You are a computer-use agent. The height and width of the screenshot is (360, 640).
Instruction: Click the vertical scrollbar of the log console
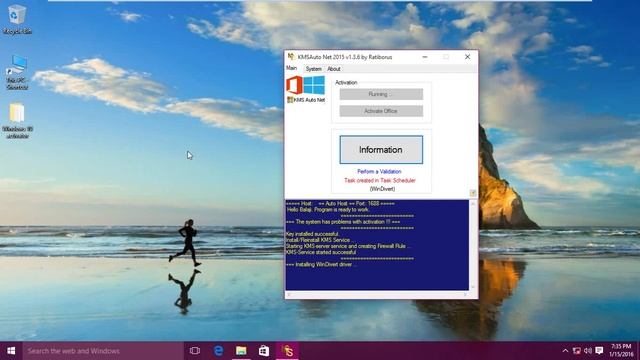click(x=473, y=245)
